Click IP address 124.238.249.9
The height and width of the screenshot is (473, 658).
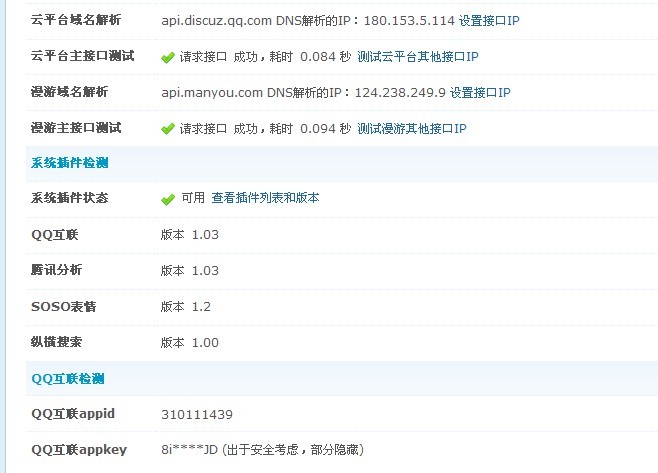pyautogui.click(x=400, y=92)
